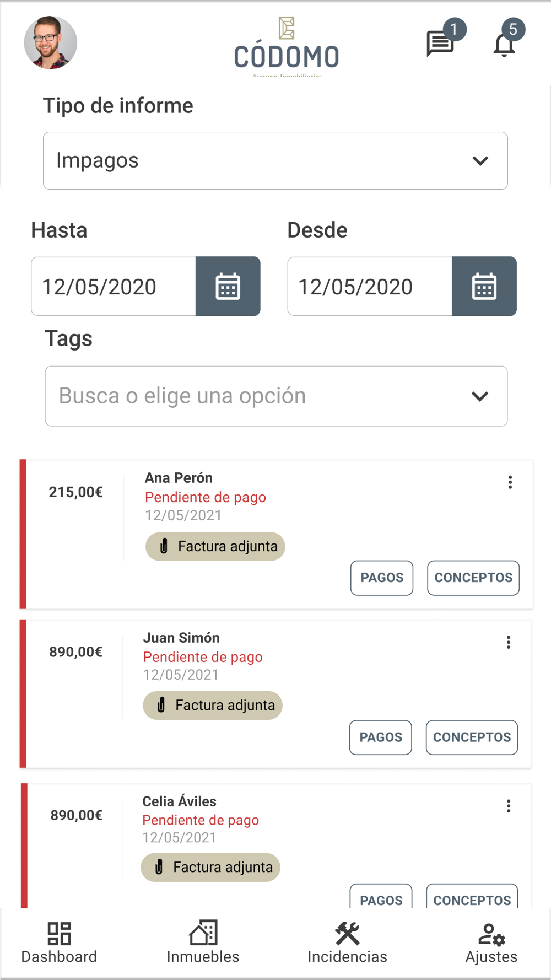Click the Códomo logo

click(x=287, y=47)
